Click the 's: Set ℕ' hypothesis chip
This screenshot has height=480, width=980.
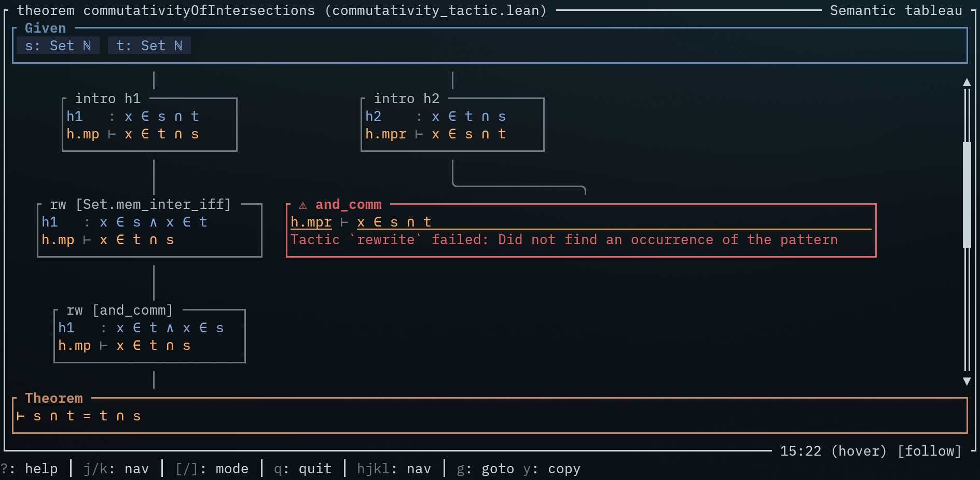coord(58,46)
